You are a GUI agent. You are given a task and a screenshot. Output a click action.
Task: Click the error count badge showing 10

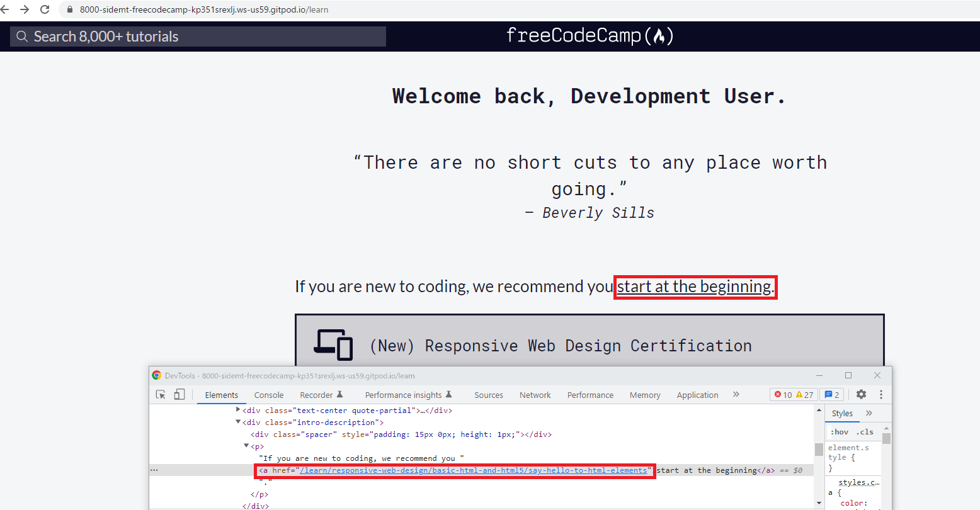click(782, 394)
